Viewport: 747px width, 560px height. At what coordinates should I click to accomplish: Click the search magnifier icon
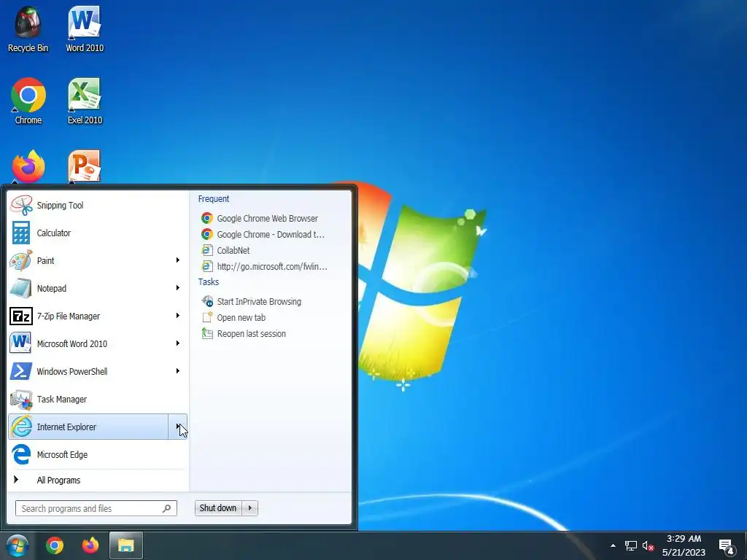pos(166,508)
